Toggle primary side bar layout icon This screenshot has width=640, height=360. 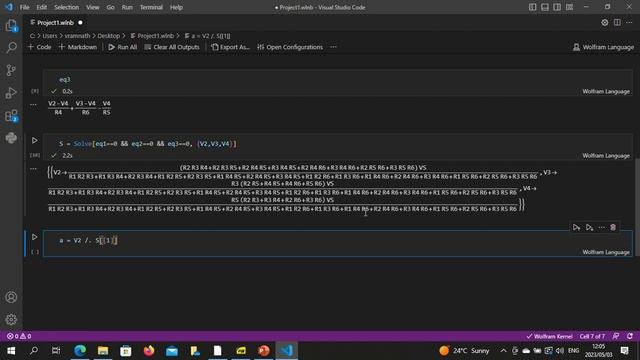coord(533,7)
